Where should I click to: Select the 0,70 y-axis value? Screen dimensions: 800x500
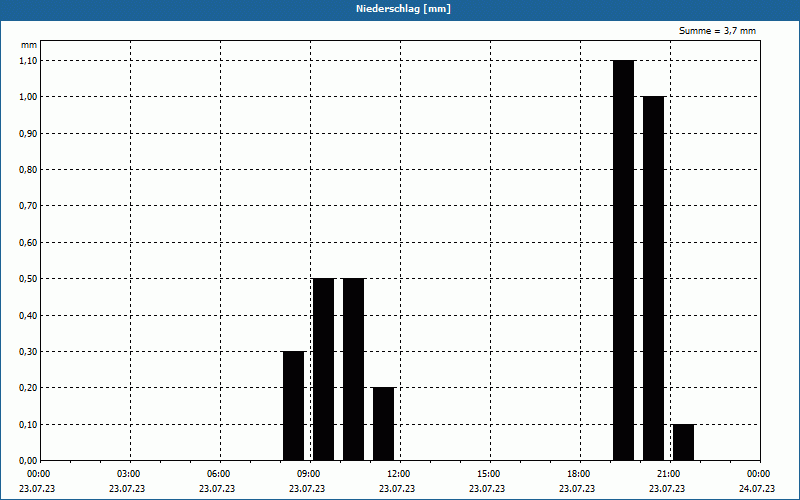click(x=28, y=206)
